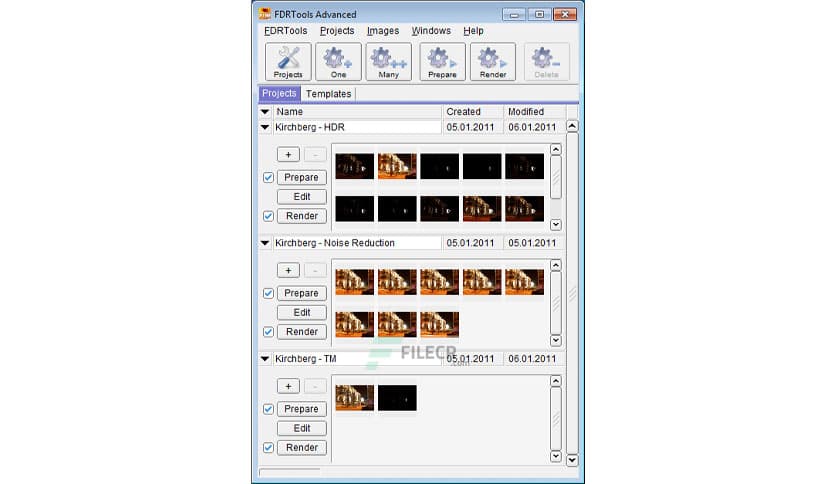Screen dimensions: 836x484
Task: Click Edit button in Noise Reduction project
Action: [x=301, y=312]
